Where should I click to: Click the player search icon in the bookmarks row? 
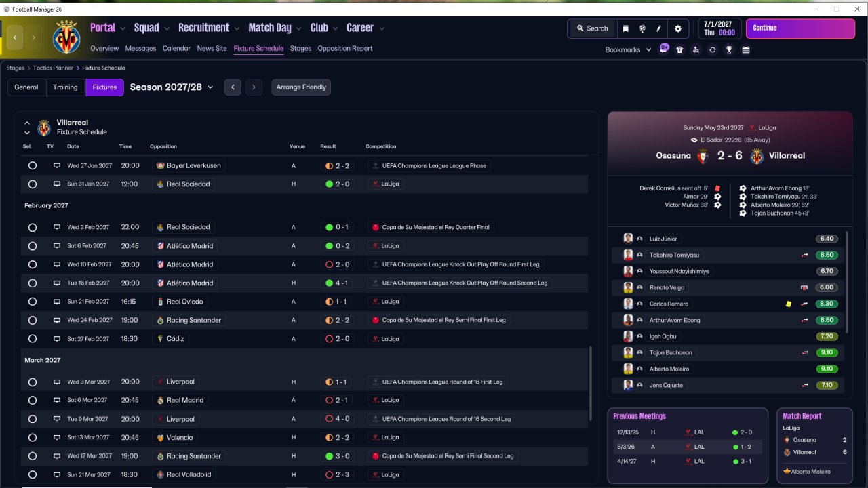(696, 49)
